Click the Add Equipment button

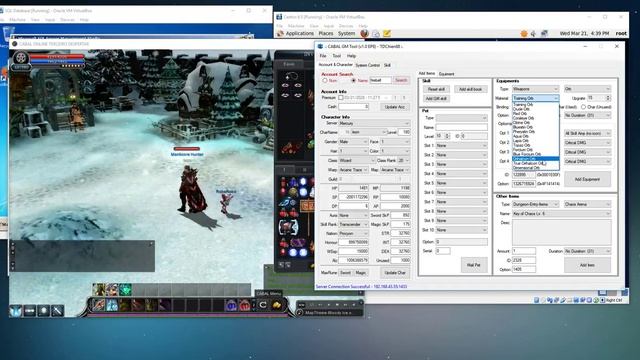coord(587,179)
